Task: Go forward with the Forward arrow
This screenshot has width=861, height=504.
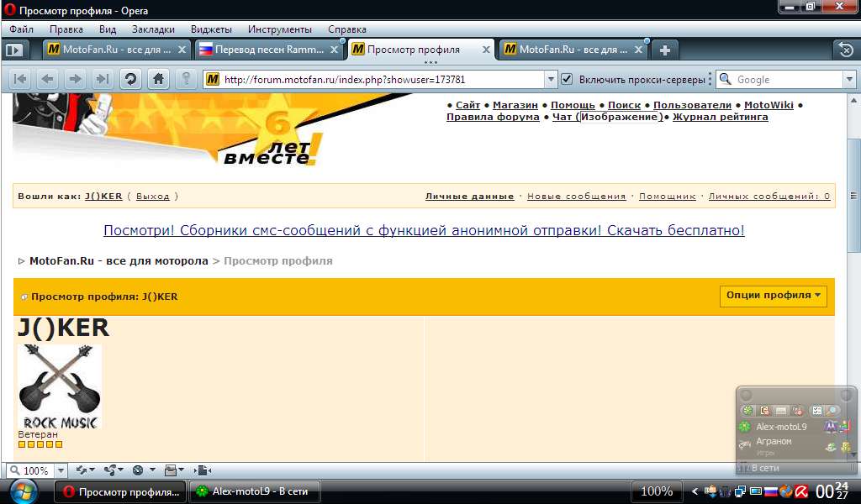Action: click(75, 80)
